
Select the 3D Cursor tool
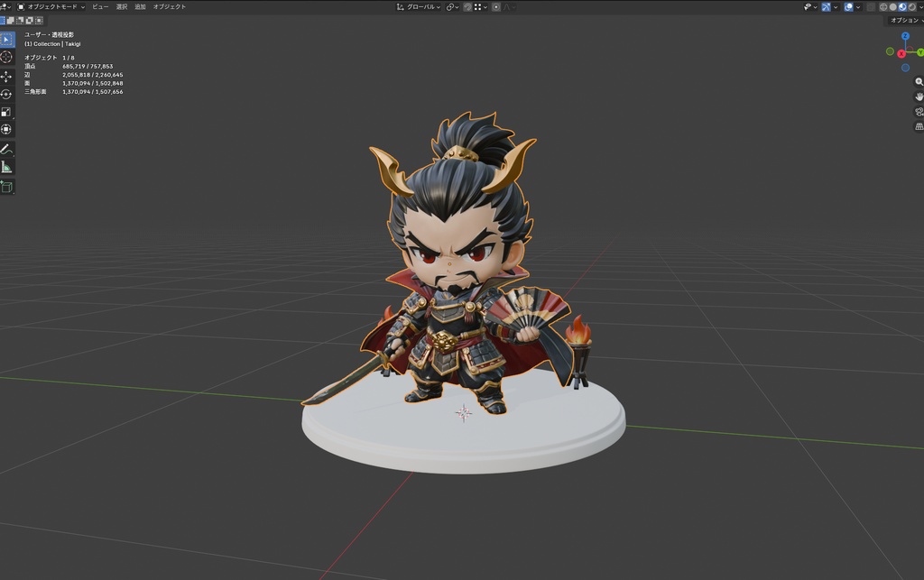[6, 57]
